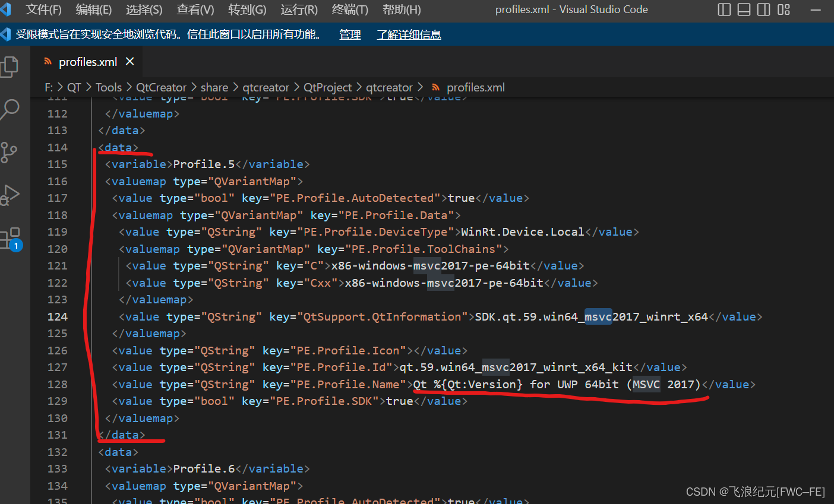The width and height of the screenshot is (834, 504).
Task: Click PE.Profile.Data key text
Action: (x=396, y=215)
